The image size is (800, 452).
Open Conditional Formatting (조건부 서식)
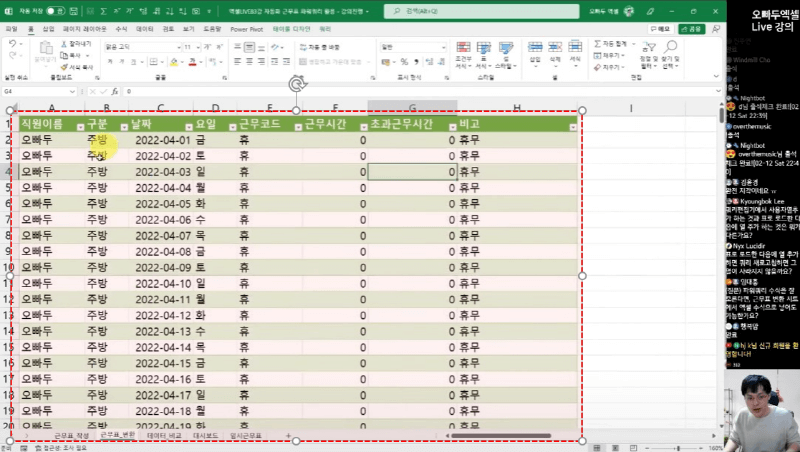462,51
